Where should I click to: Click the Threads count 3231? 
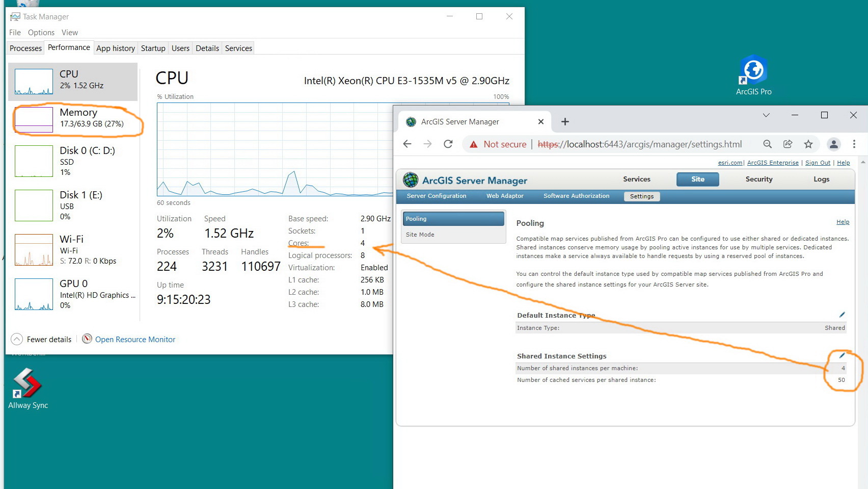point(214,266)
